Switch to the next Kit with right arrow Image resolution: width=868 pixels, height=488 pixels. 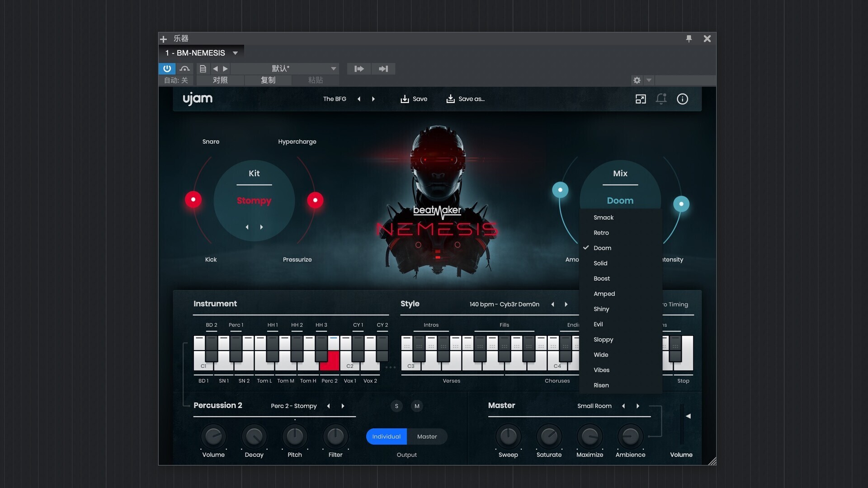[261, 227]
